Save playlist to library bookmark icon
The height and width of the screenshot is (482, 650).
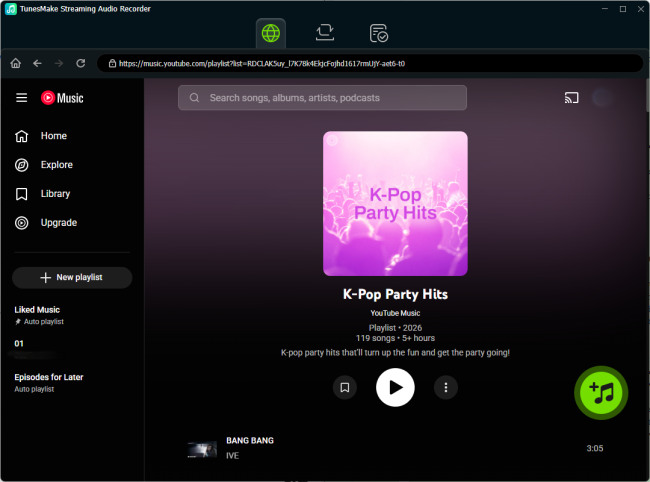click(345, 388)
